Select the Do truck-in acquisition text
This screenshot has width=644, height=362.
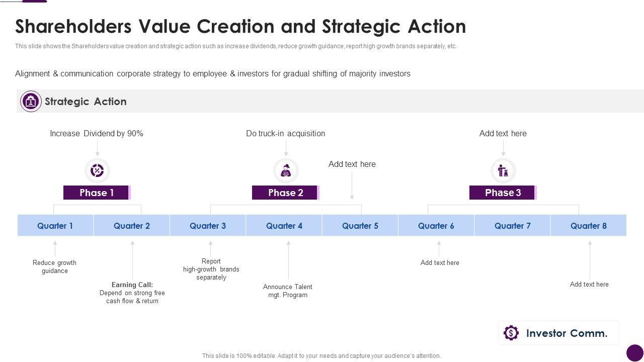285,133
